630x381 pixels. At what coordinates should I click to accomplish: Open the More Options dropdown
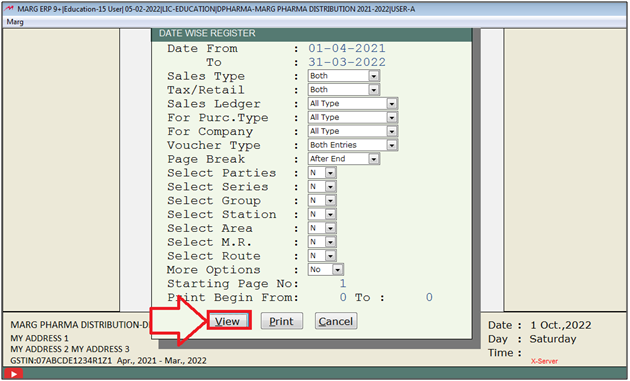pyautogui.click(x=338, y=270)
